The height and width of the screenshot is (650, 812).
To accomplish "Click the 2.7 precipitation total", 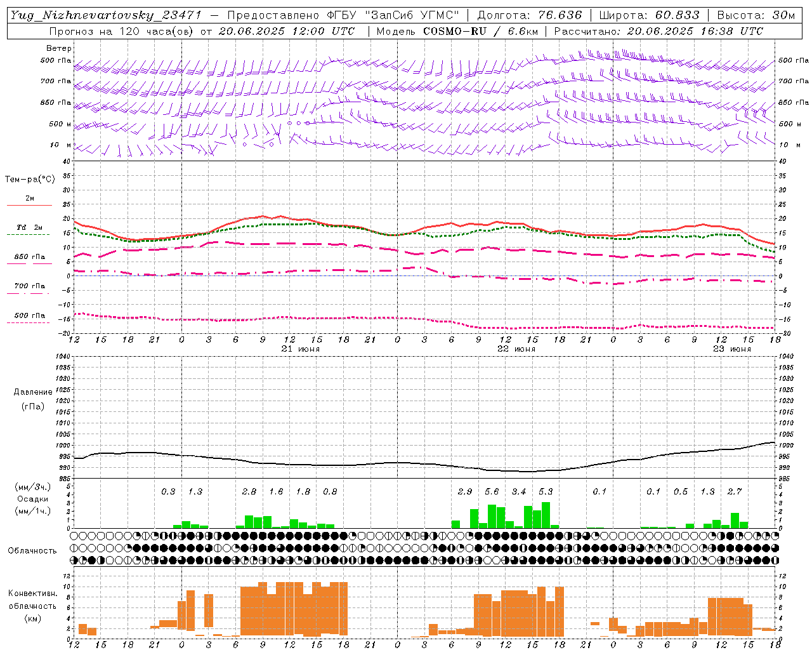I will [x=735, y=491].
